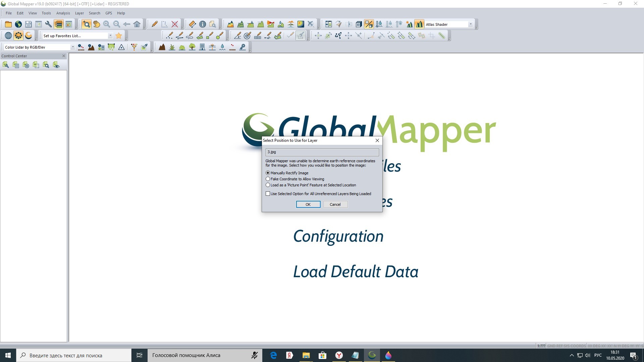Screen dimensions: 644x362
Task: Click the path profile icon with divided square
Action: (x=369, y=24)
